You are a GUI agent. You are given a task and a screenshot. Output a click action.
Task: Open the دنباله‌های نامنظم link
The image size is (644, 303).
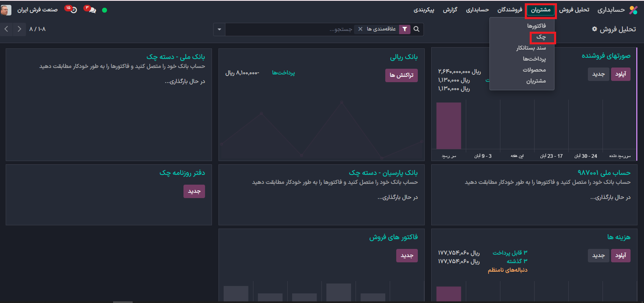pyautogui.click(x=507, y=270)
